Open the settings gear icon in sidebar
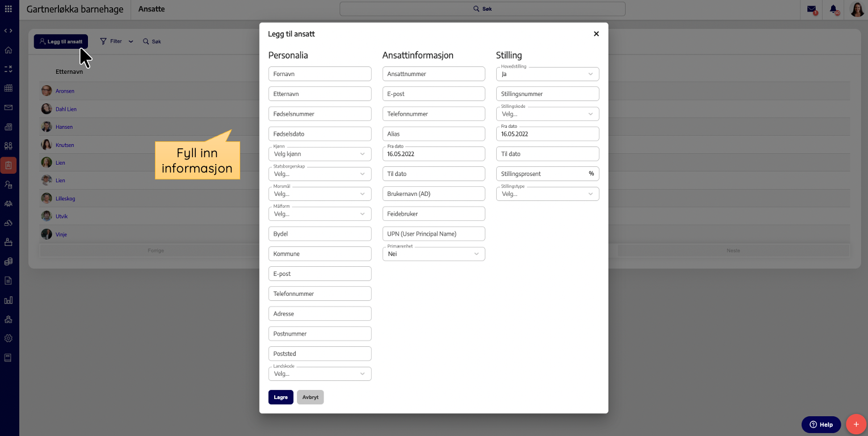The height and width of the screenshot is (436, 868). click(9, 338)
